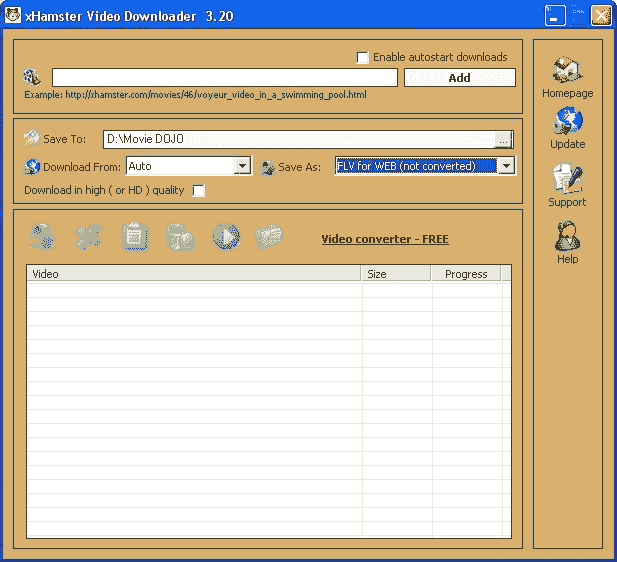617x562 pixels.
Task: Click the clipboard paste icon
Action: click(x=135, y=237)
